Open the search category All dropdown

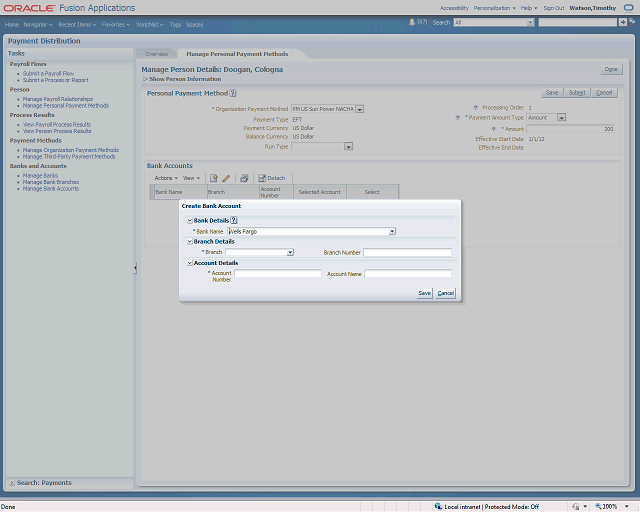530,22
